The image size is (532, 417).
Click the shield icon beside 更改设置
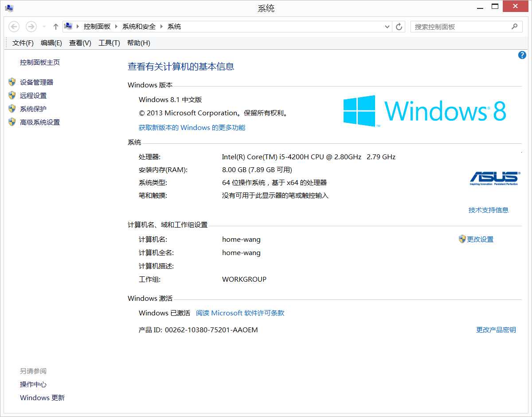pyautogui.click(x=462, y=239)
